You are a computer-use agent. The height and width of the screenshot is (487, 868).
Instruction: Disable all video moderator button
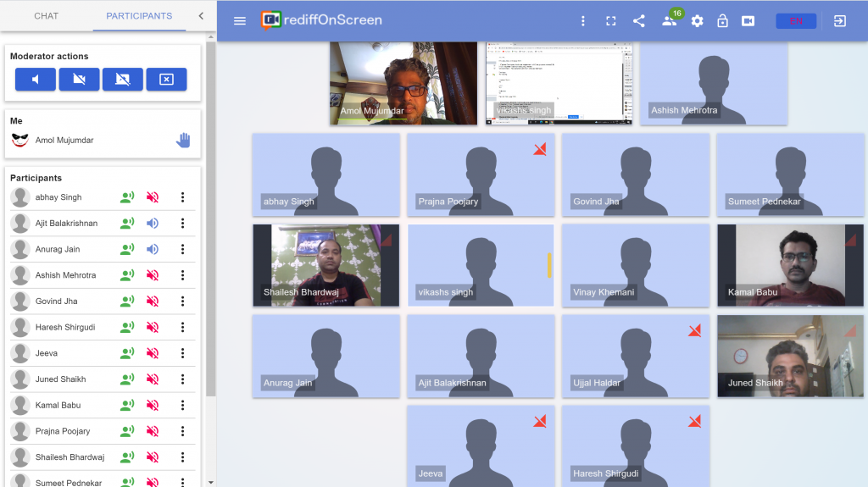tap(79, 79)
